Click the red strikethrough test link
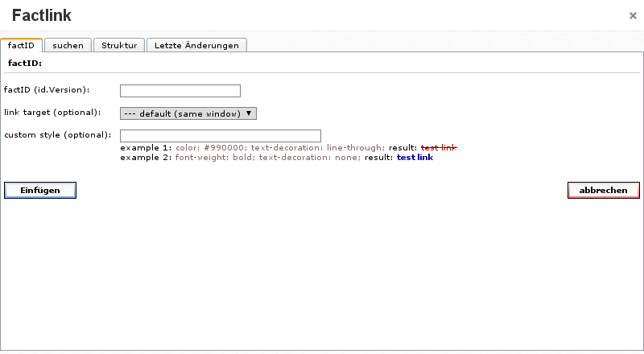This screenshot has width=644, height=354. click(x=439, y=148)
